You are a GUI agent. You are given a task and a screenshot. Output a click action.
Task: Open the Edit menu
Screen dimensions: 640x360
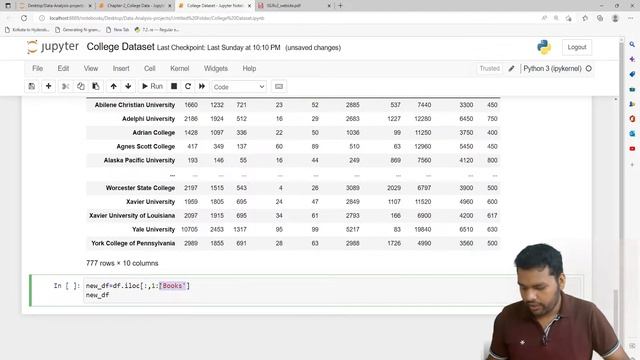(x=63, y=69)
